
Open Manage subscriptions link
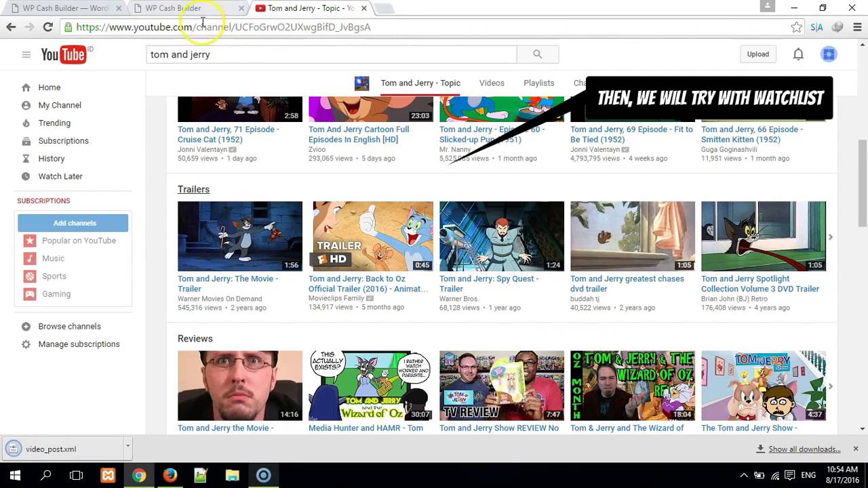(x=79, y=344)
